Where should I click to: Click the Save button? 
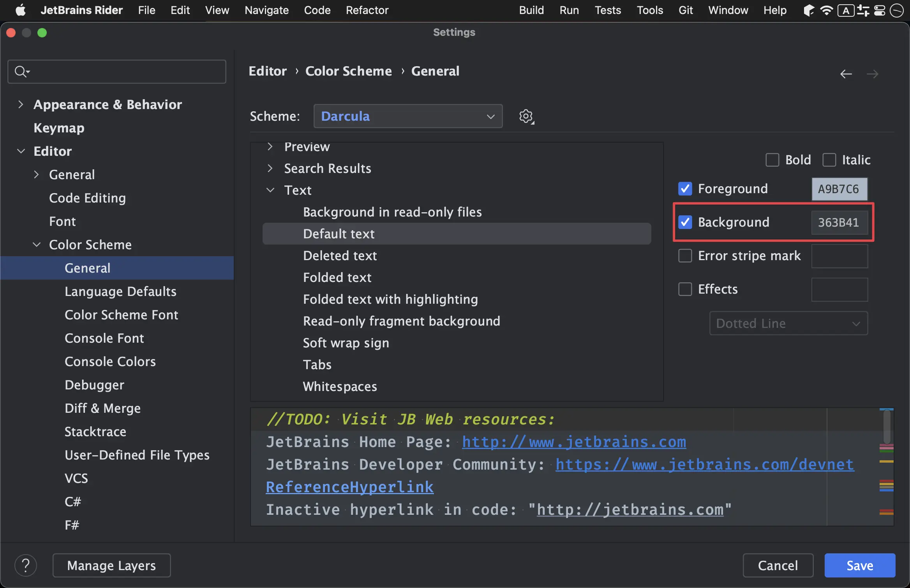point(860,565)
